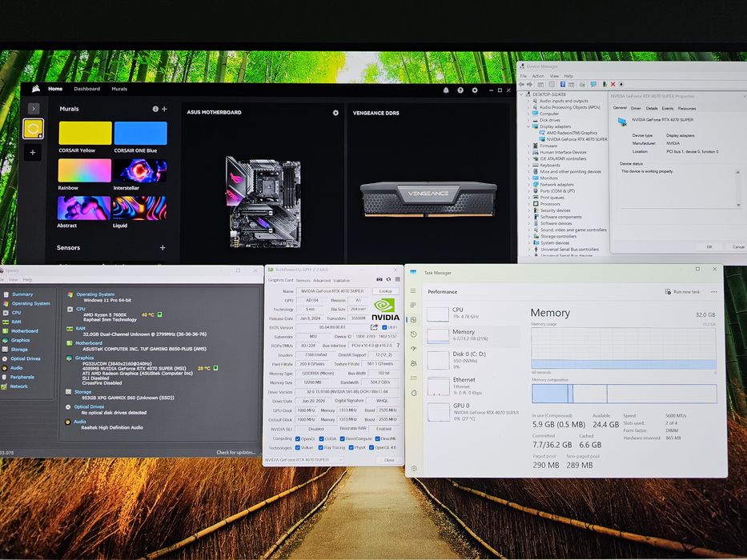Viewport: 747px width, 560px height.
Task: Collapse Display adapters node in Device Manager
Action: tap(528, 126)
